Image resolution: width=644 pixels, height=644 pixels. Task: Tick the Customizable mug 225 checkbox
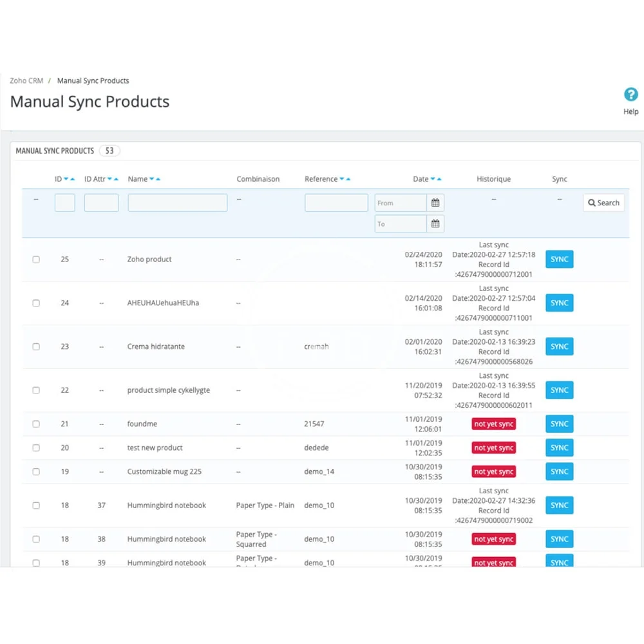tap(36, 472)
